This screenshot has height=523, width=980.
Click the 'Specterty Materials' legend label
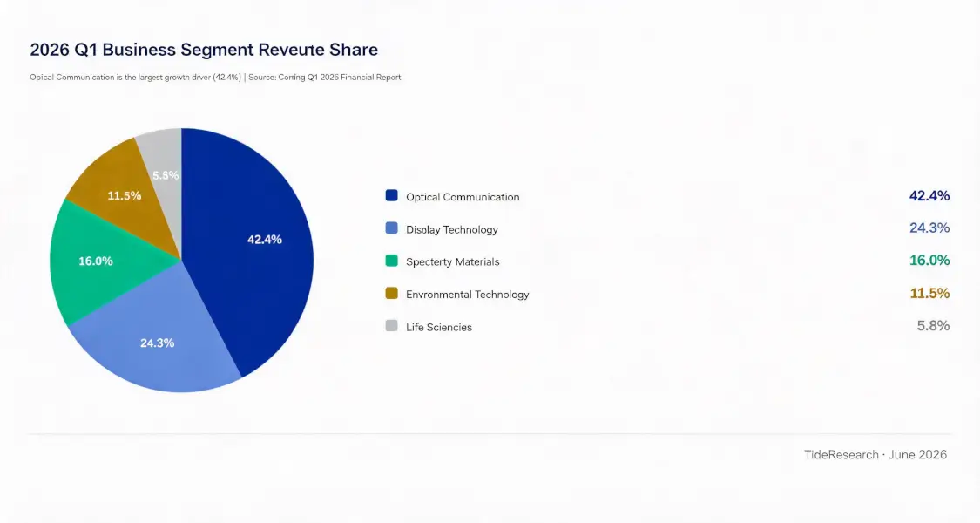pyautogui.click(x=452, y=262)
